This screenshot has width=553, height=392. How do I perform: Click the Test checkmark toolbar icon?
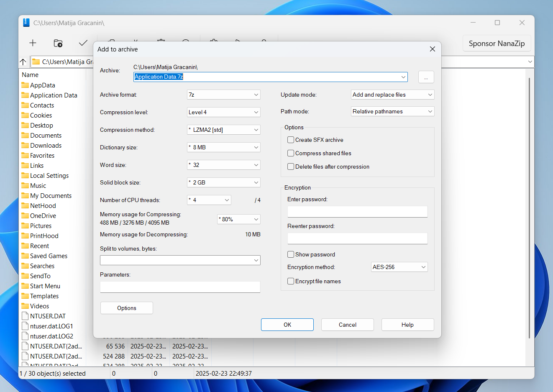tap(83, 43)
